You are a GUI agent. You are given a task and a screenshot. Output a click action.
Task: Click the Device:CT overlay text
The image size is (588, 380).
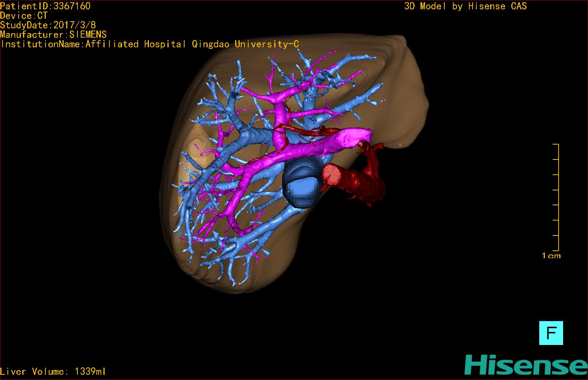pos(24,16)
